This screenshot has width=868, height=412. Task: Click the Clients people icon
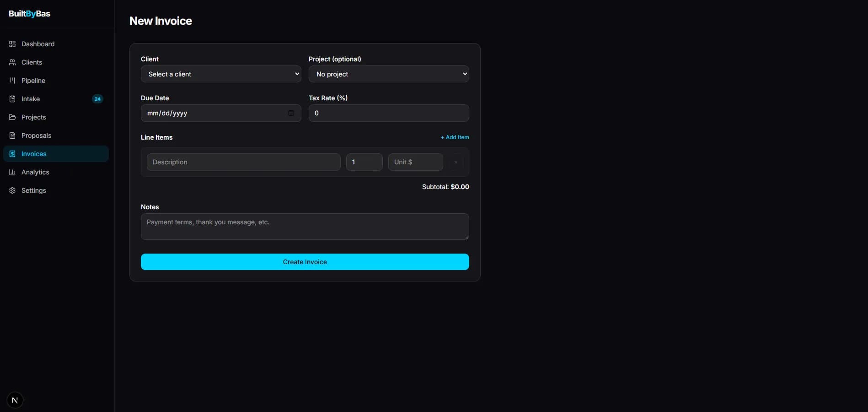(x=12, y=62)
